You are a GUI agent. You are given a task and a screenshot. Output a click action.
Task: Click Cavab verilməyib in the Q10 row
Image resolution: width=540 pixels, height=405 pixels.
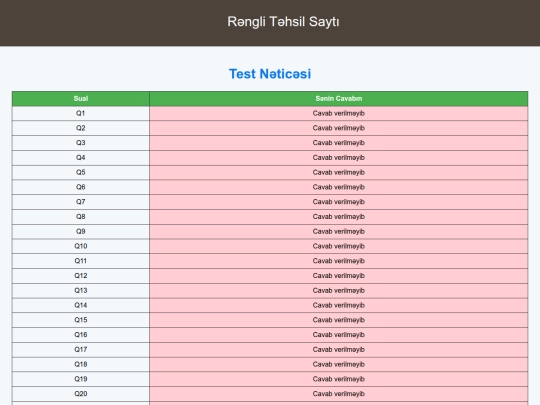click(339, 246)
